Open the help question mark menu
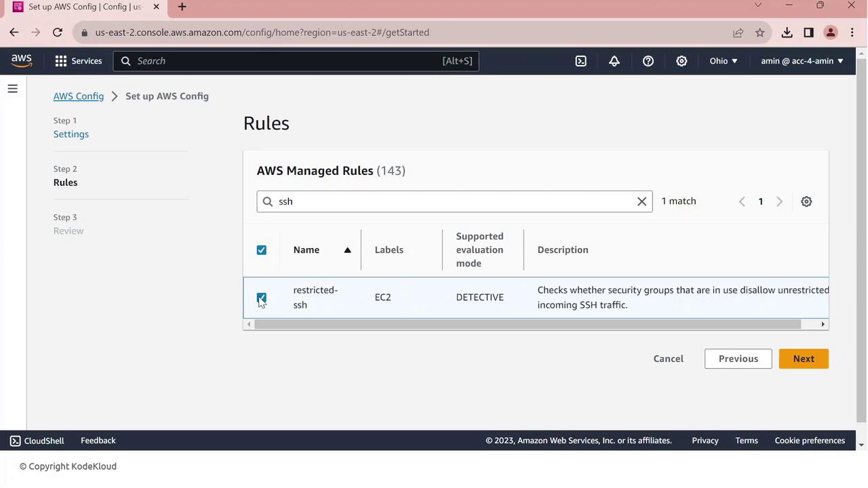Viewport: 868px width, 488px height. (648, 61)
